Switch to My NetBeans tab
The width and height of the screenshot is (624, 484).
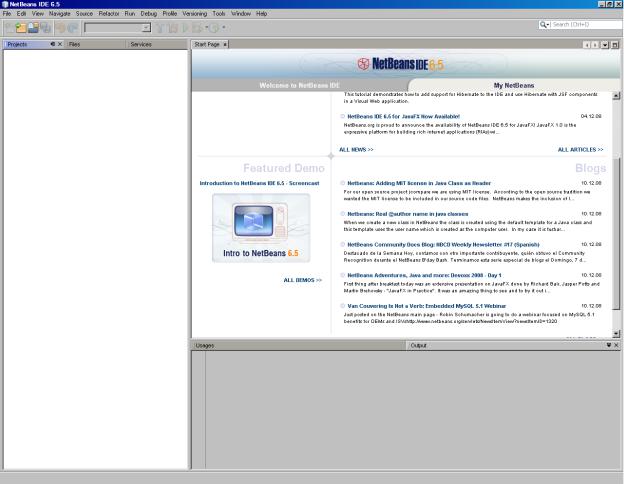pyautogui.click(x=514, y=85)
